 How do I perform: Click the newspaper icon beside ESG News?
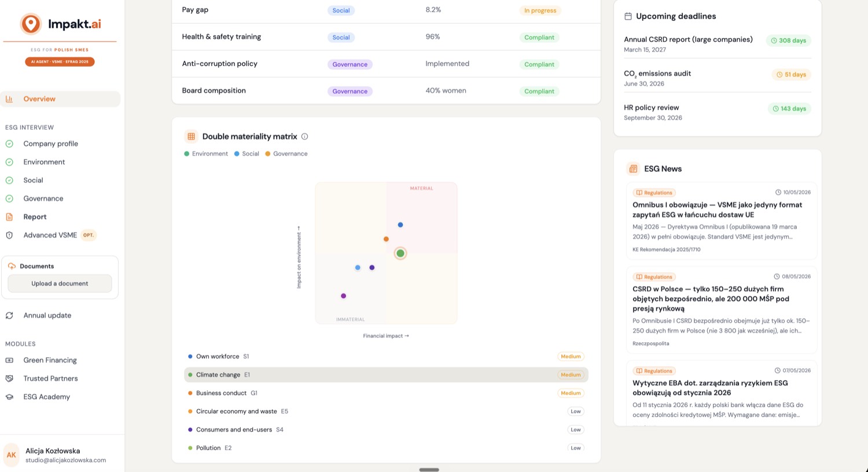click(x=633, y=169)
